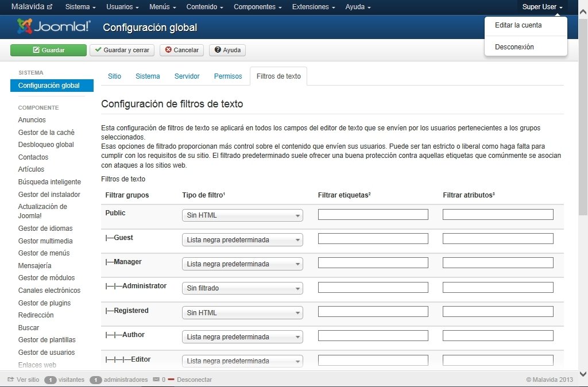
Task: Open Redirección in the sidebar
Action: click(x=36, y=315)
